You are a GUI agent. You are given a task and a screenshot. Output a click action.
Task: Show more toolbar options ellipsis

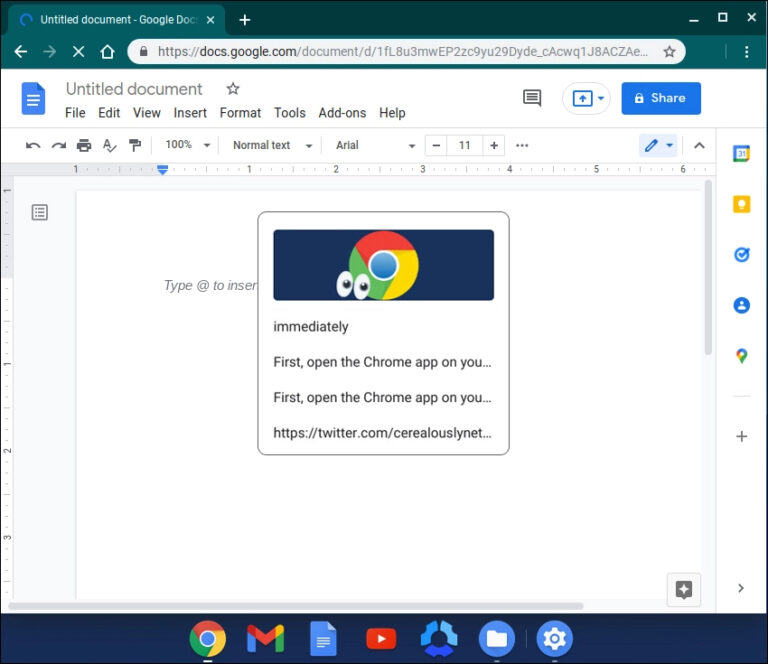pos(522,145)
